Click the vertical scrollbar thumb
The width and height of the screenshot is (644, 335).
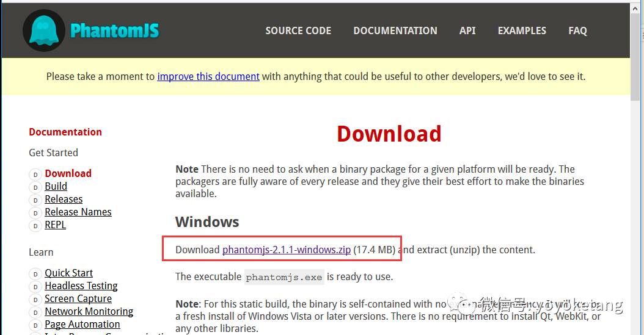[635, 56]
